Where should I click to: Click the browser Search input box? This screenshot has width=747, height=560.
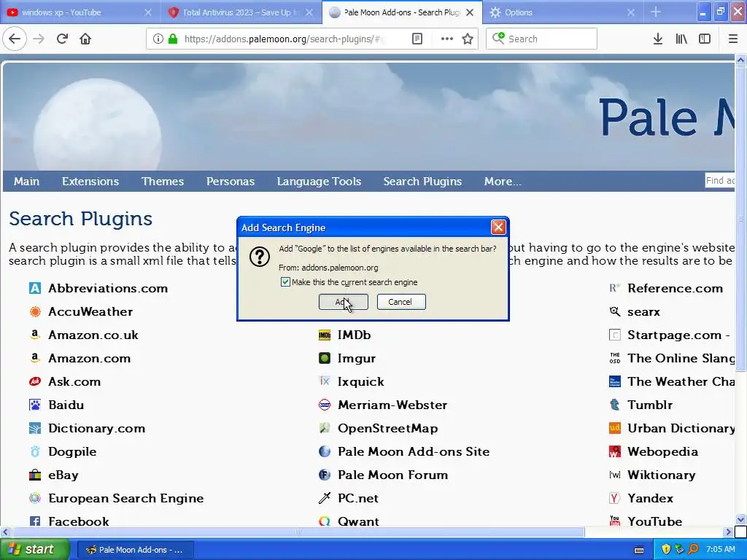pyautogui.click(x=541, y=39)
